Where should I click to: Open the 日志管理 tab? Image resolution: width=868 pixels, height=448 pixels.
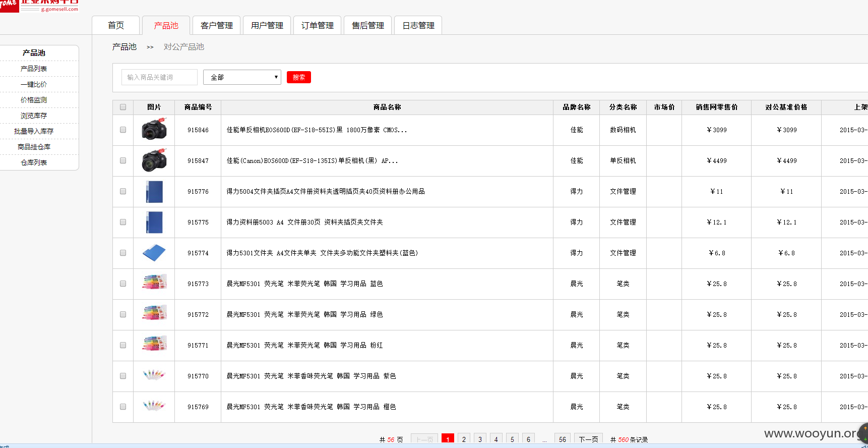pos(418,25)
